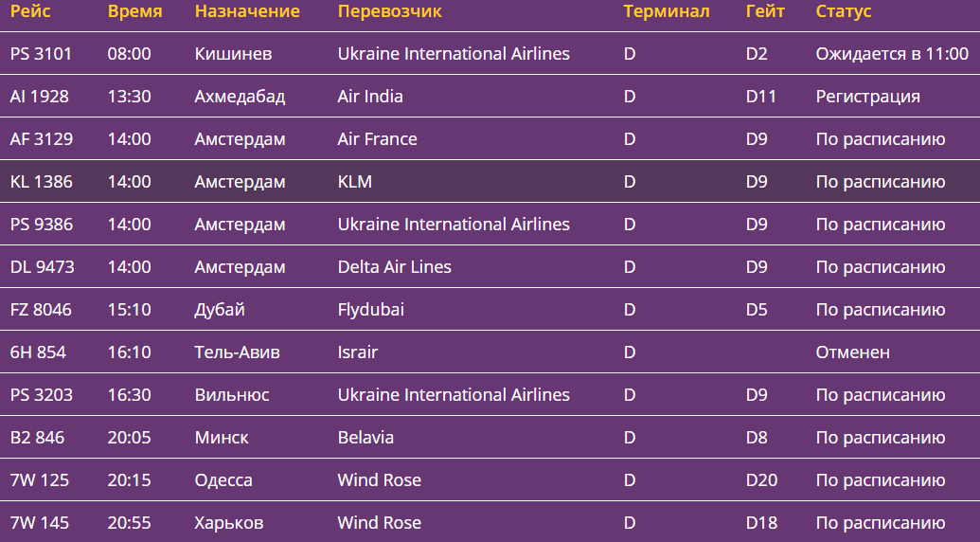Screen dimensions: 980x542
Task: Click the Тель-Авив destination
Action: click(237, 352)
